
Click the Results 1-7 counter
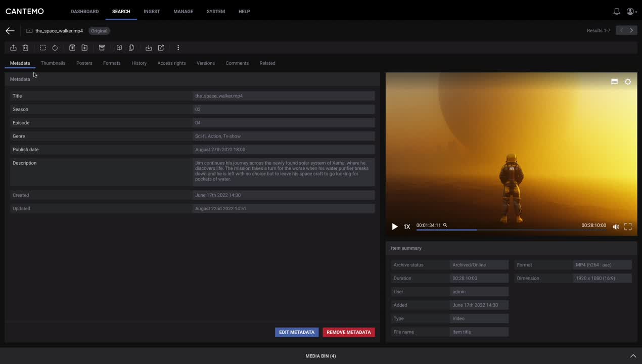(x=599, y=30)
